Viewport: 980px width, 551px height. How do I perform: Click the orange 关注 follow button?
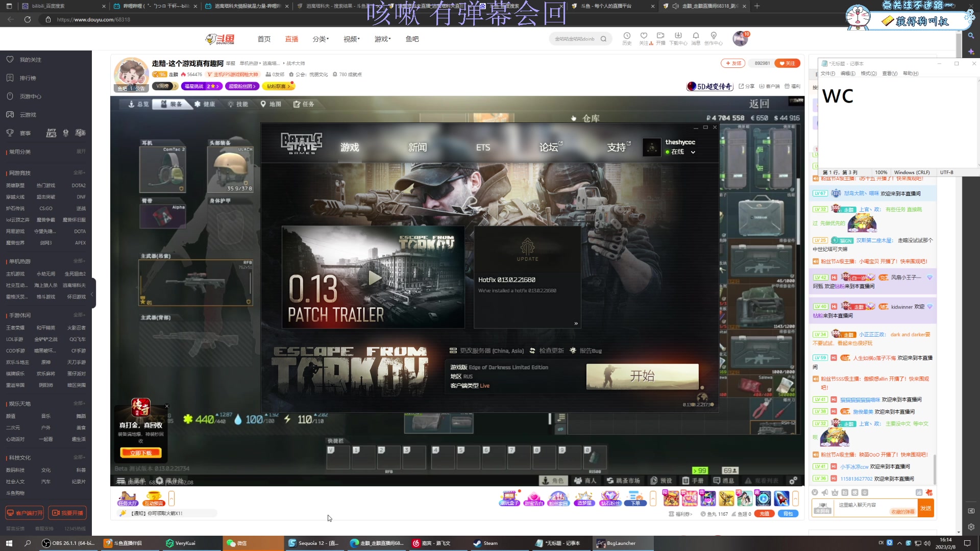tap(787, 63)
